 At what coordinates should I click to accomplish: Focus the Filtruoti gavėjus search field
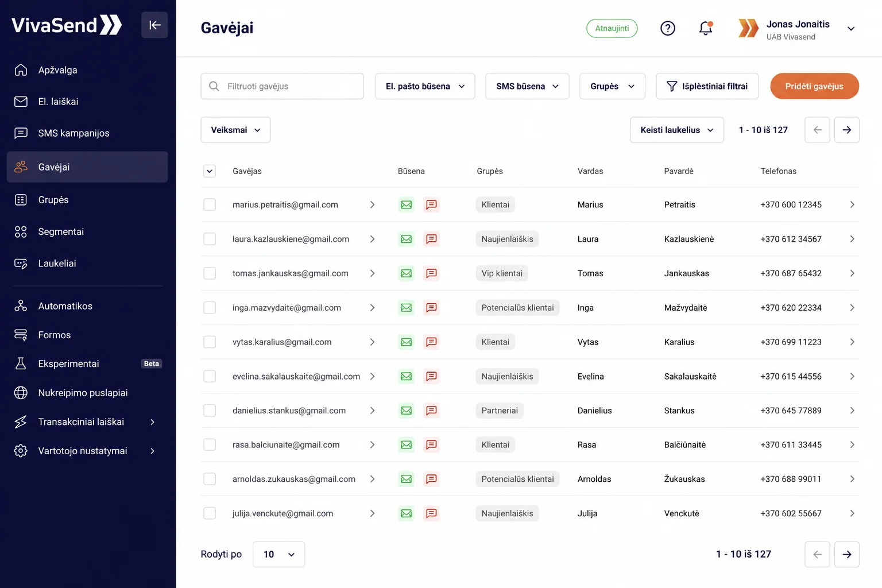pyautogui.click(x=282, y=86)
